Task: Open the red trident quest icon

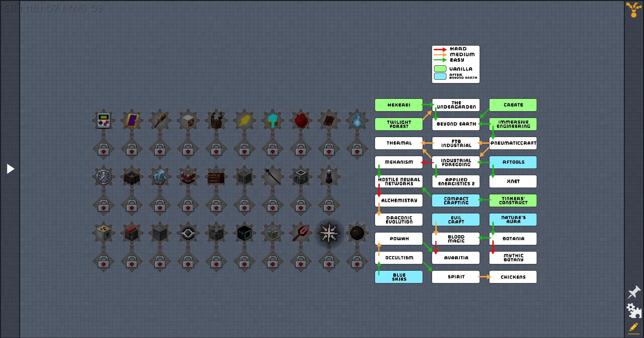Action: pos(301,233)
